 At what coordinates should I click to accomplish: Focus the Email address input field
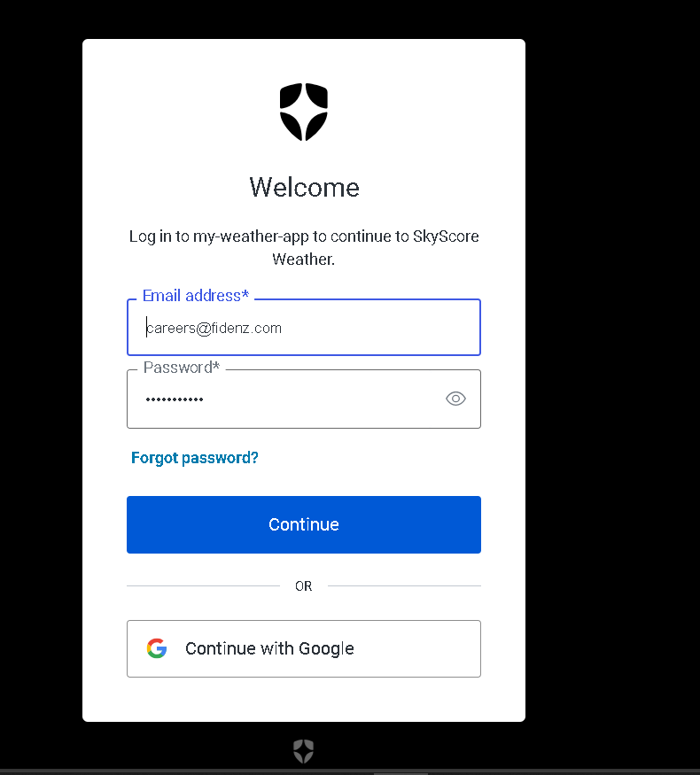pos(304,327)
